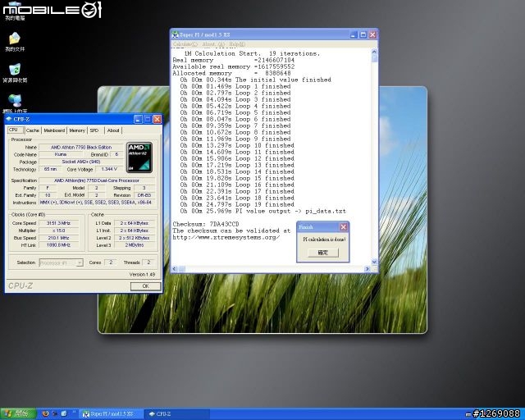Select the CPU tab in CPU-Z

click(x=15, y=130)
